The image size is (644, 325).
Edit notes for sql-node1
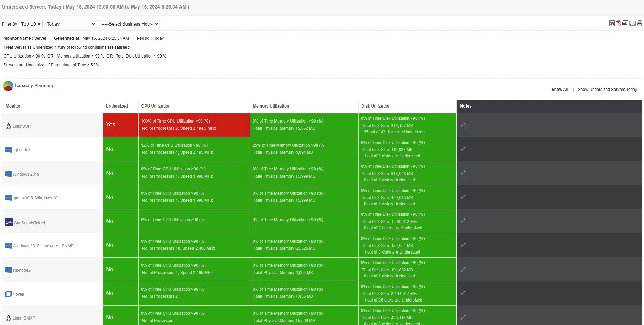[x=463, y=149]
